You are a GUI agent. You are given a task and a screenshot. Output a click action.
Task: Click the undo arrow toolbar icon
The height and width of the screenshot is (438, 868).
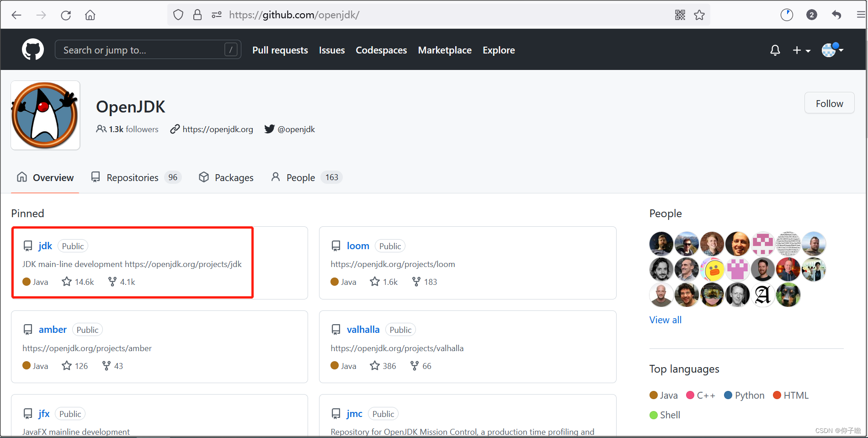[836, 15]
